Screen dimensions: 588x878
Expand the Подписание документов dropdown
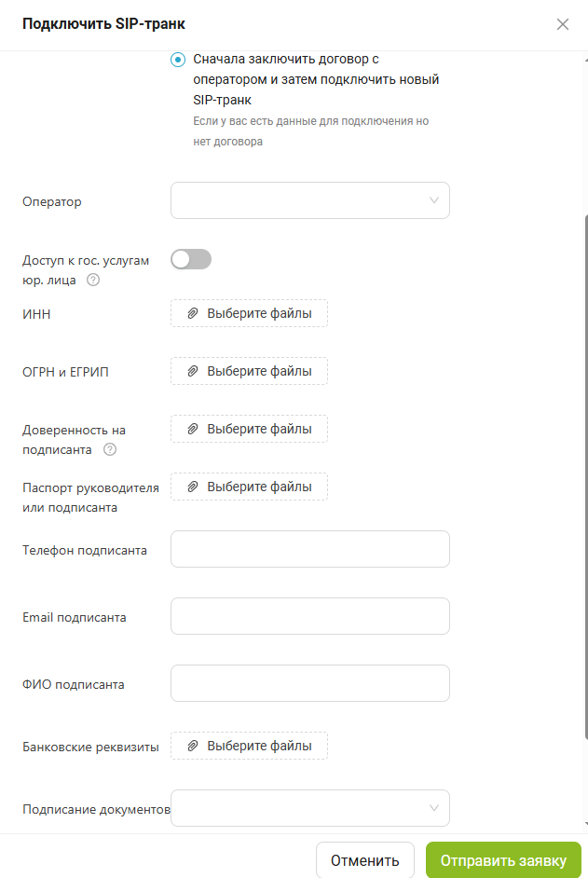tap(309, 808)
